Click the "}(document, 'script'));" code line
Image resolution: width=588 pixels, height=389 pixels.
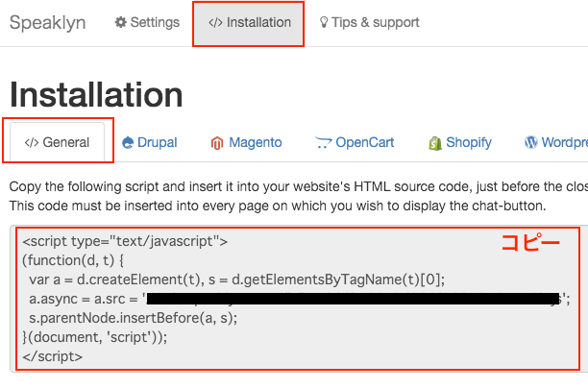pyautogui.click(x=95, y=337)
